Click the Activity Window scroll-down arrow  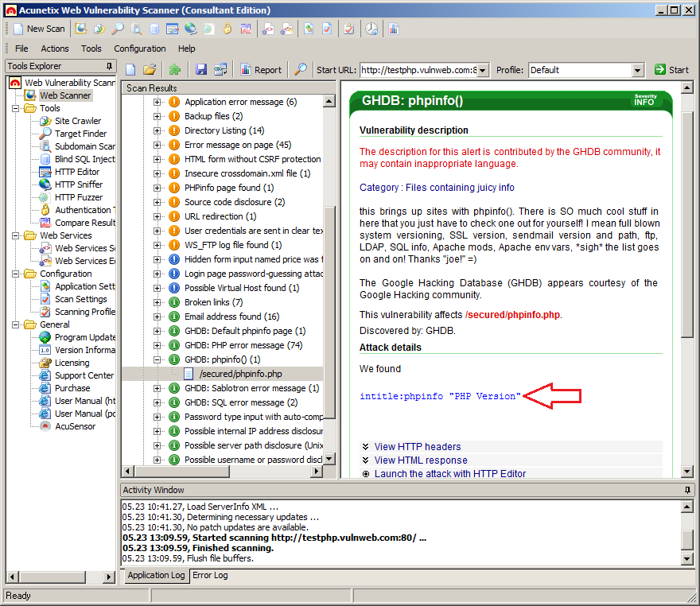686,559
